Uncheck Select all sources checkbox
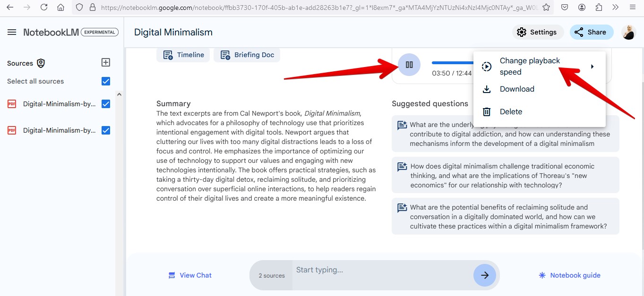Viewport: 644px width, 296px height. [x=106, y=81]
